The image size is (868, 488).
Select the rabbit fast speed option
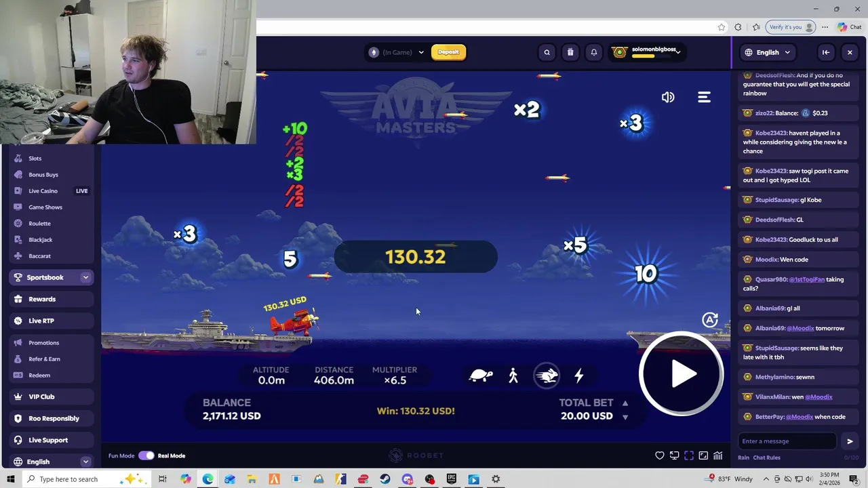coord(547,375)
